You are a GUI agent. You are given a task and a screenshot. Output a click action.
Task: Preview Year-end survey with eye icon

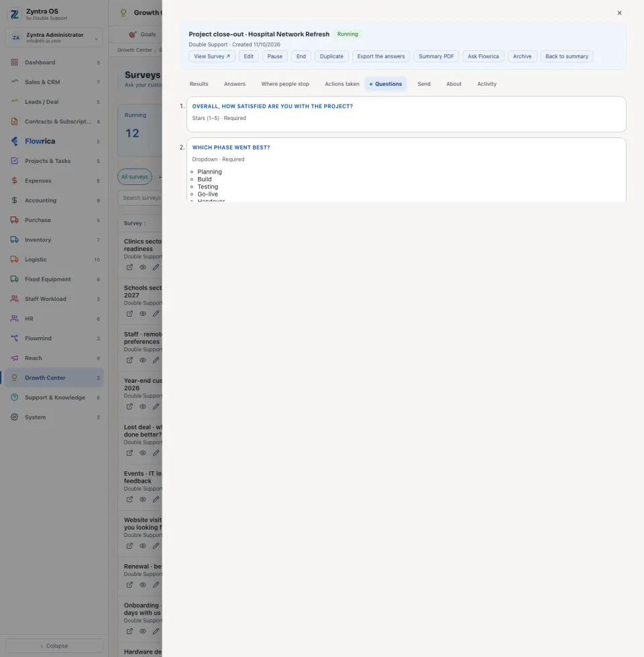142,406
